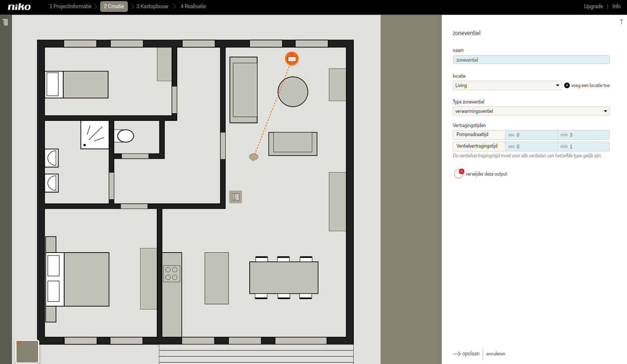627x364 pixels.
Task: Cancel with the annuleren button
Action: click(x=495, y=354)
